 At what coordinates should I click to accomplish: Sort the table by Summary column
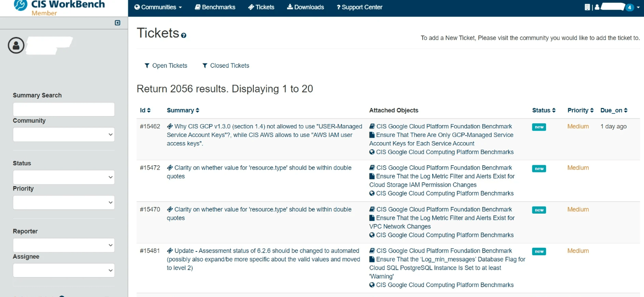[x=183, y=110]
